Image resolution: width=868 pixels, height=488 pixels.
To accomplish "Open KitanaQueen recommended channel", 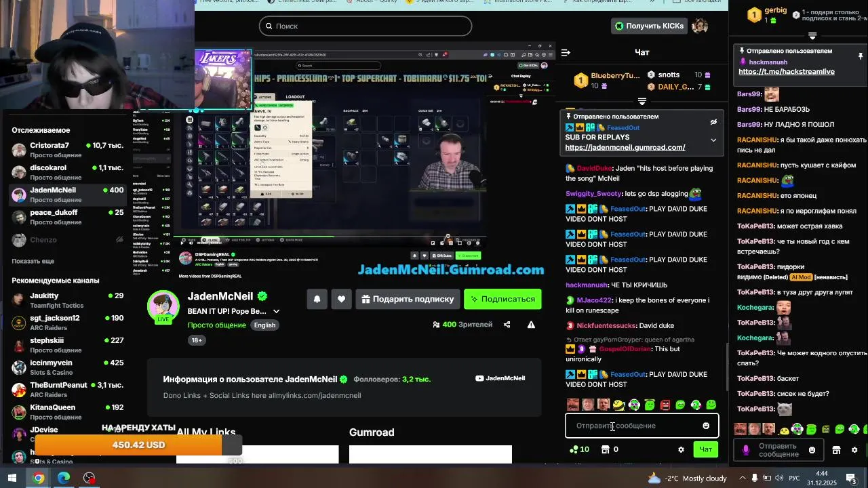I will click(x=68, y=412).
